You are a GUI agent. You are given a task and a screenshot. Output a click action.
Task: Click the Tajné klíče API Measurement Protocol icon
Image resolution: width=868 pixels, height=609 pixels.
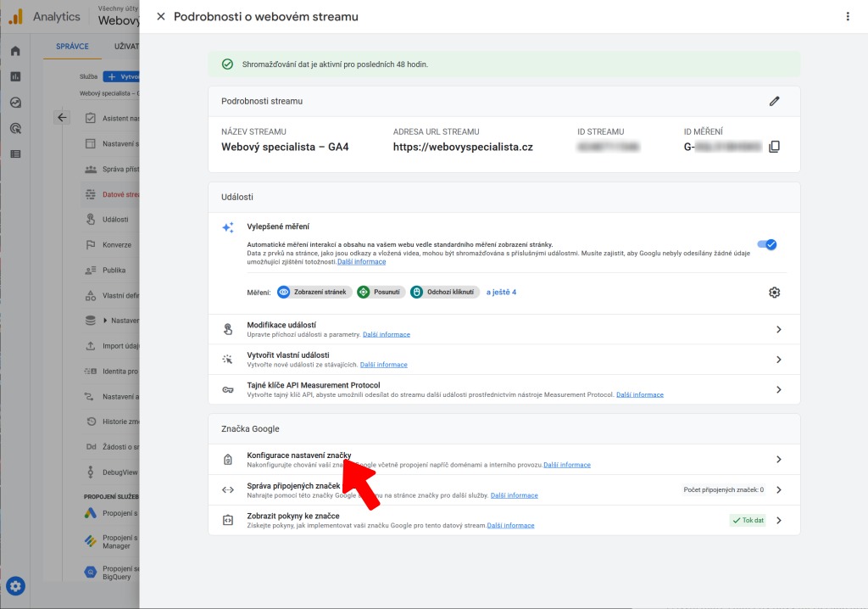click(228, 389)
